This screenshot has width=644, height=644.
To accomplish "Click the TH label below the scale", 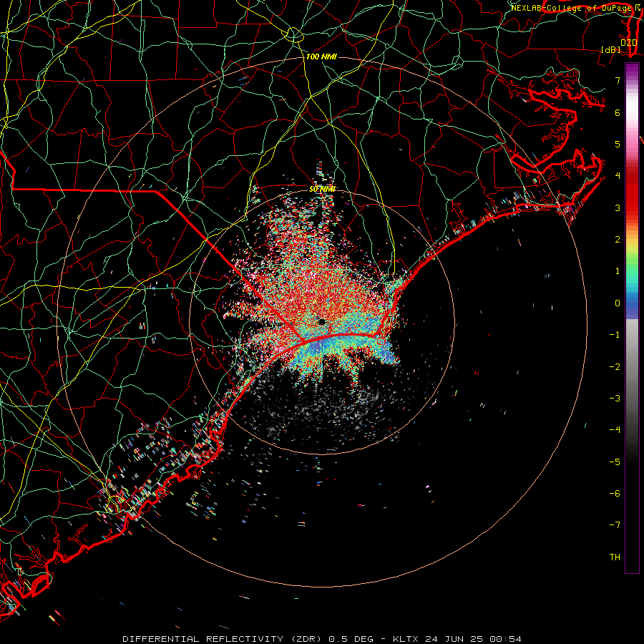I will coord(615,557).
